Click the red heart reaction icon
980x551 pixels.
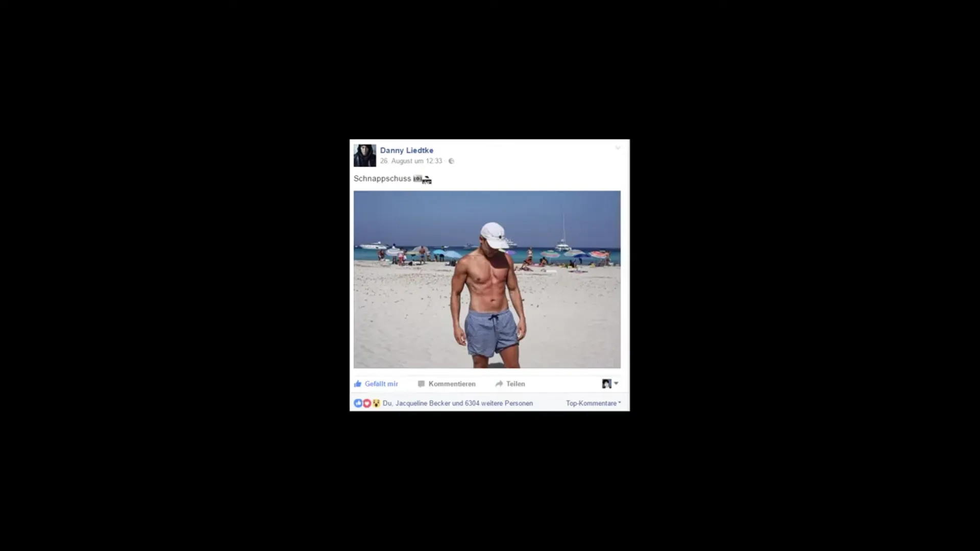[x=367, y=403]
